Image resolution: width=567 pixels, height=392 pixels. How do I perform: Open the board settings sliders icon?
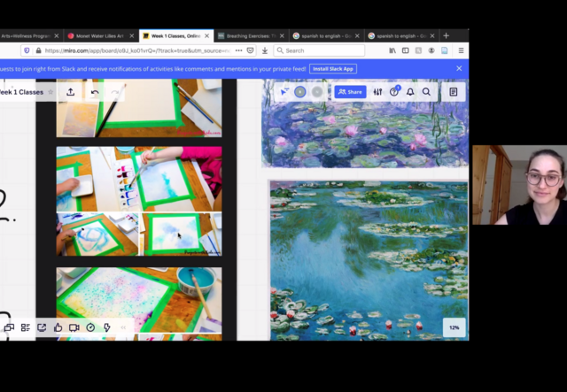tap(378, 92)
